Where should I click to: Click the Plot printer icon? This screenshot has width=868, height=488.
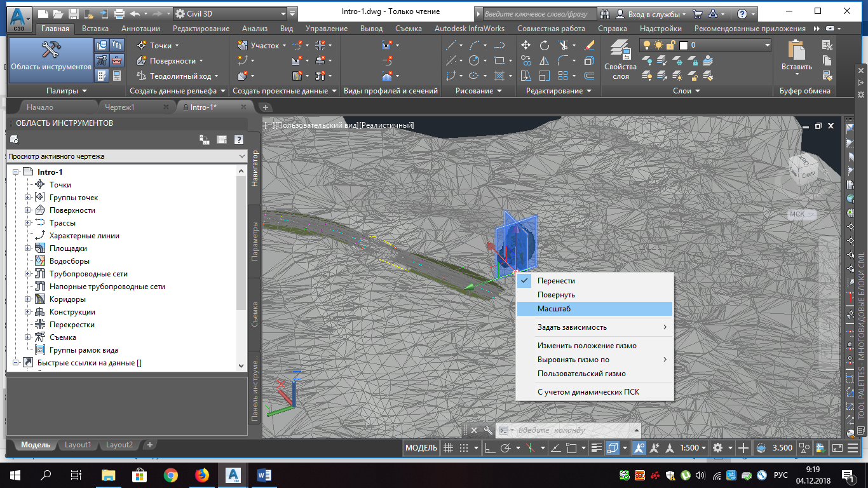119,13
